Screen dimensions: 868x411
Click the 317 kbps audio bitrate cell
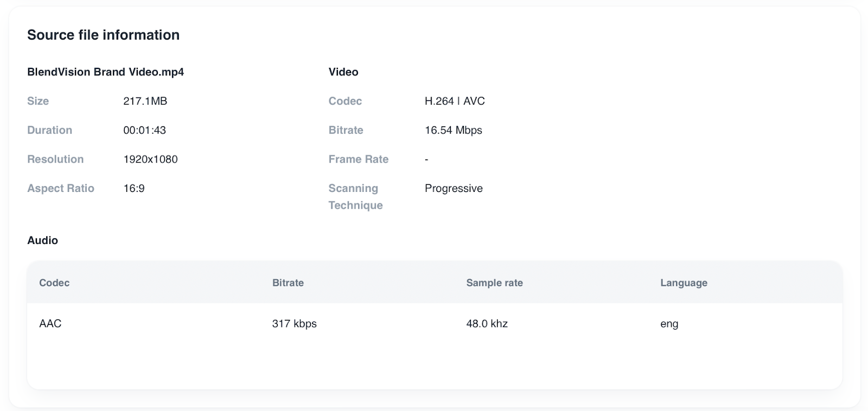(x=294, y=324)
